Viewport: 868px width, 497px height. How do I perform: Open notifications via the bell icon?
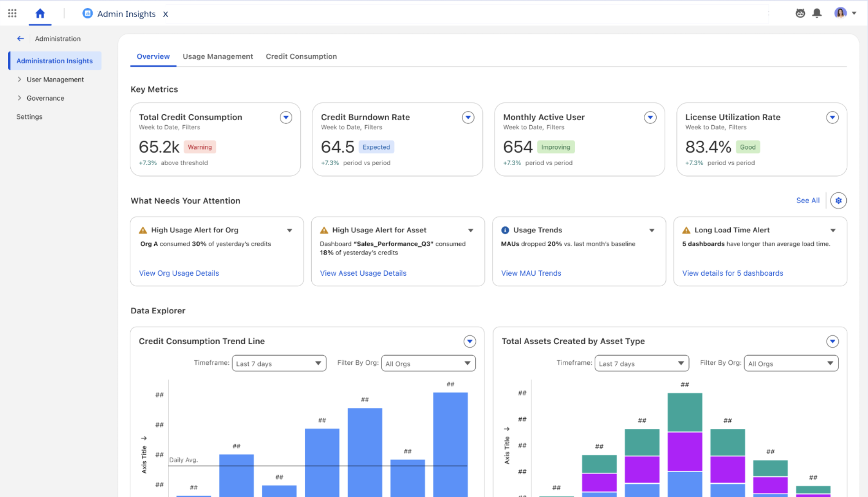pos(817,13)
